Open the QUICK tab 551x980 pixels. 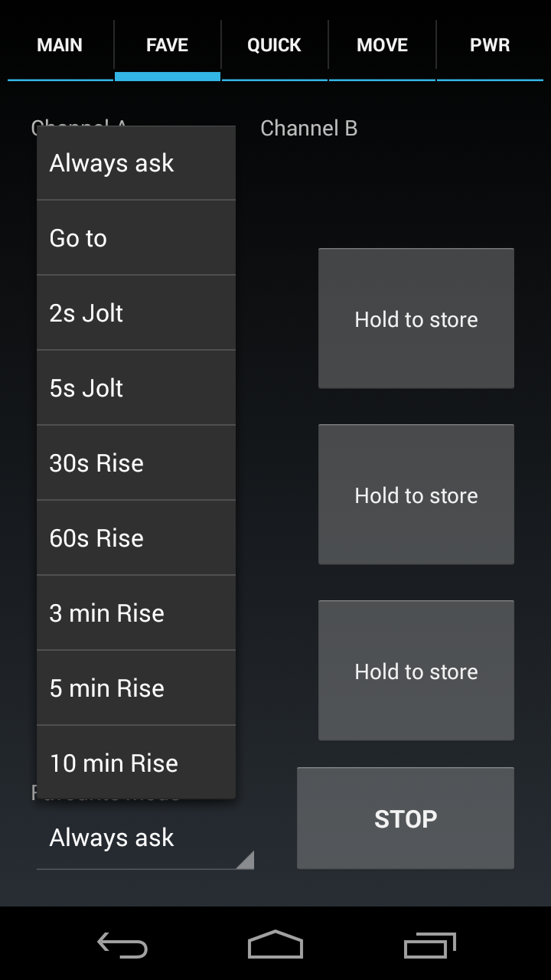(274, 45)
